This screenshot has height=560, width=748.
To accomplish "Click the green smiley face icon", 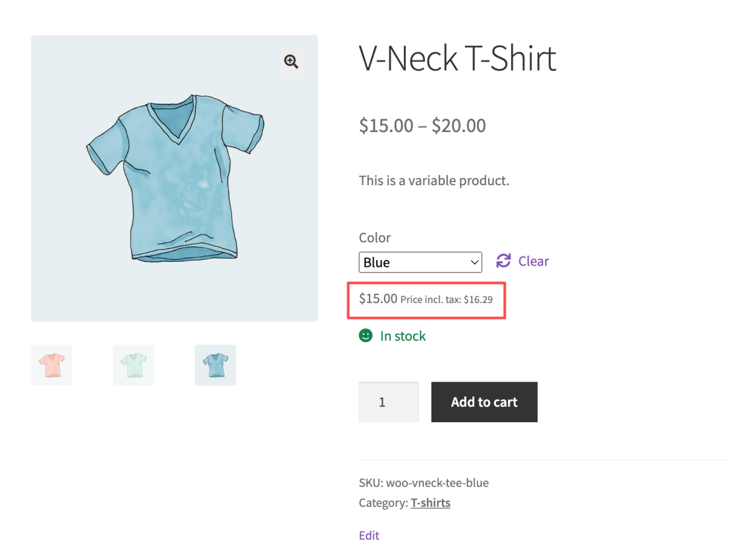I will 365,336.
